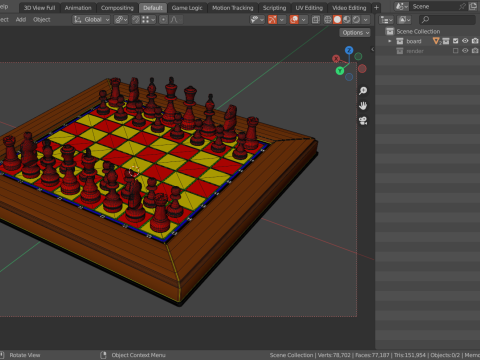
Task: Open the outliner editor type dropdown
Action: tap(386, 20)
